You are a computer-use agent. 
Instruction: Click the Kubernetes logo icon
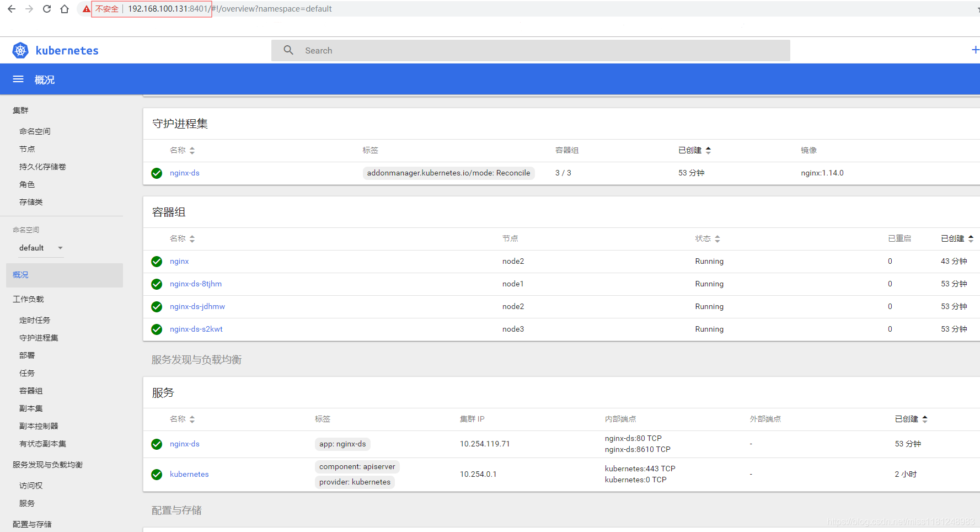tap(20, 50)
